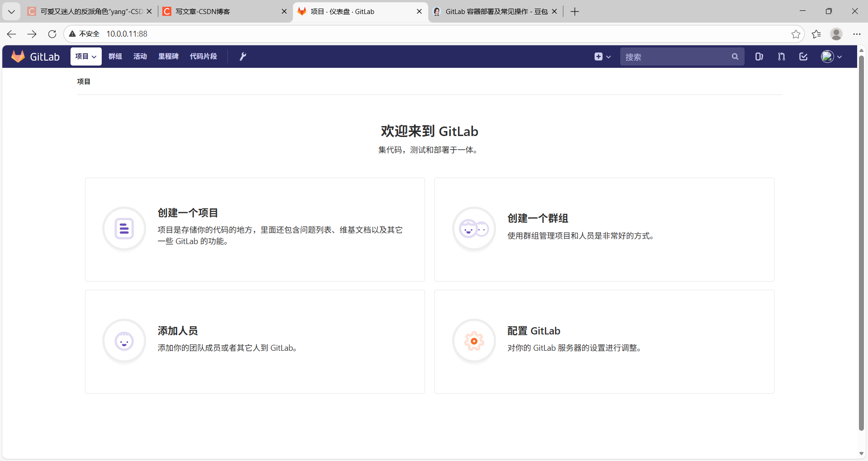Viewport: 868px width, 461px height.
Task: Go to 里程碑 in the navbar
Action: (168, 56)
